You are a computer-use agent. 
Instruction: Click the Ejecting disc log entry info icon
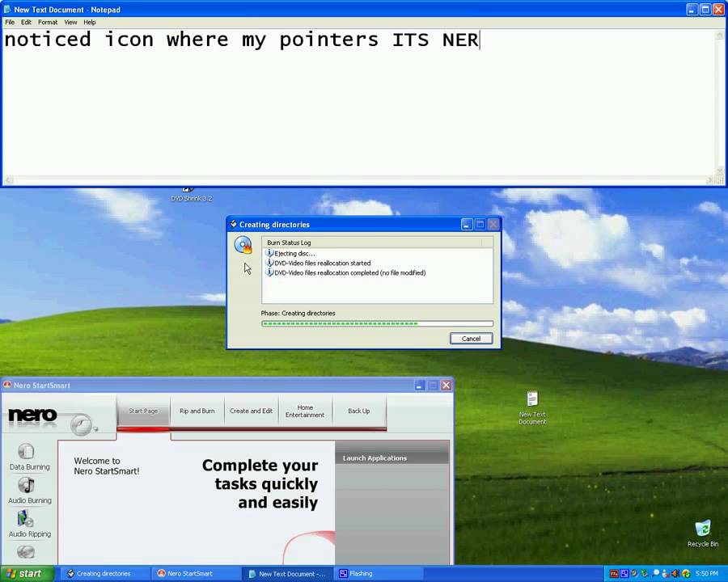coord(269,253)
